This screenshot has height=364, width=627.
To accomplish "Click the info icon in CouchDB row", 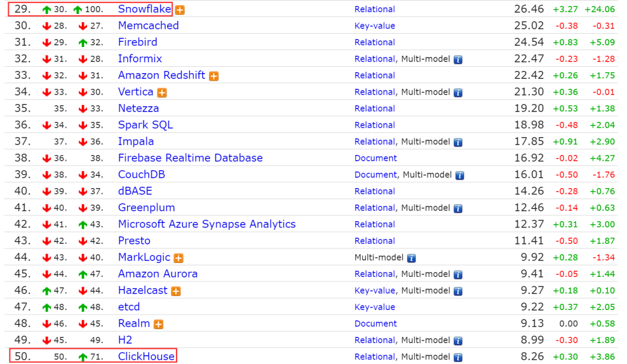I will 460,175.
